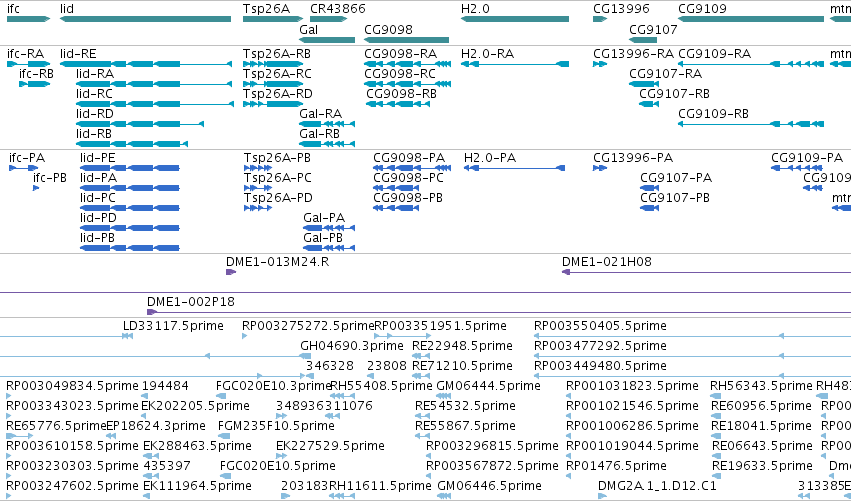Click the ifc-RB transcript label

point(36,73)
